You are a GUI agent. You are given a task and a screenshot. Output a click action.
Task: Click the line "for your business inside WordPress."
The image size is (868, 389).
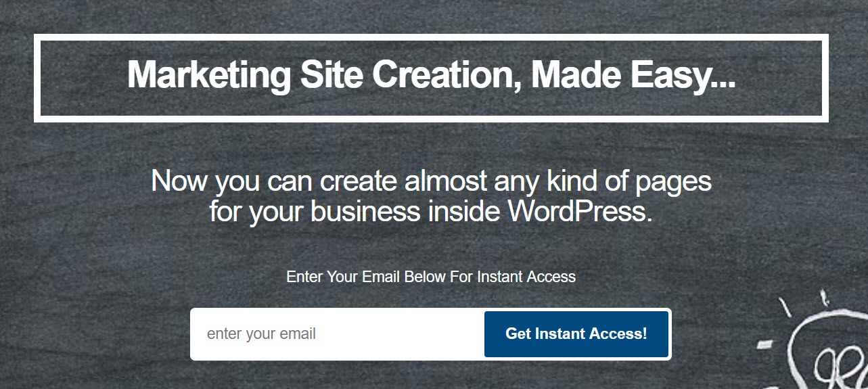pos(431,212)
